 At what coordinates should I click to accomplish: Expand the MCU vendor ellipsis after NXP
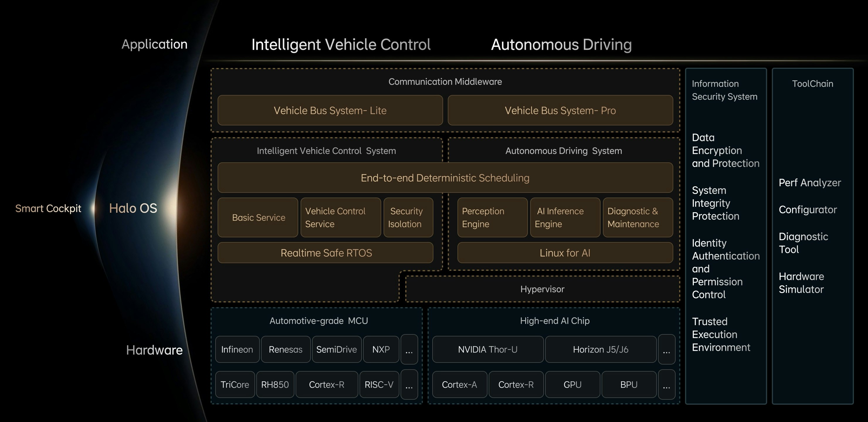[409, 350]
